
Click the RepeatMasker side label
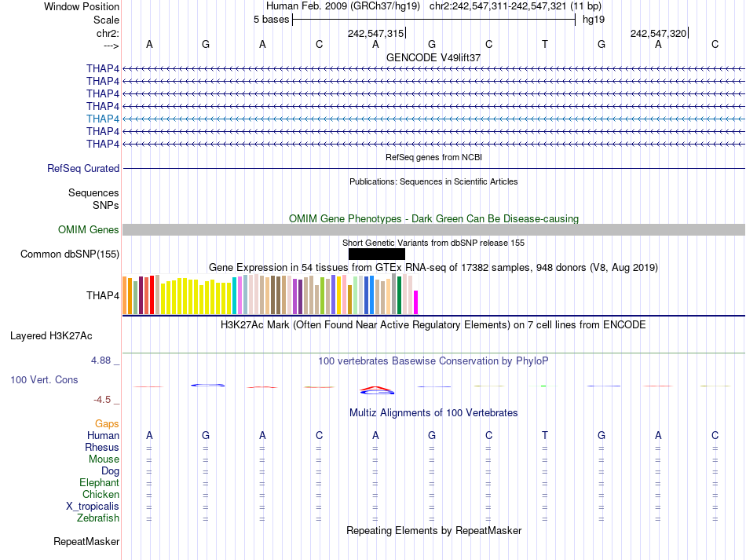coord(86,541)
